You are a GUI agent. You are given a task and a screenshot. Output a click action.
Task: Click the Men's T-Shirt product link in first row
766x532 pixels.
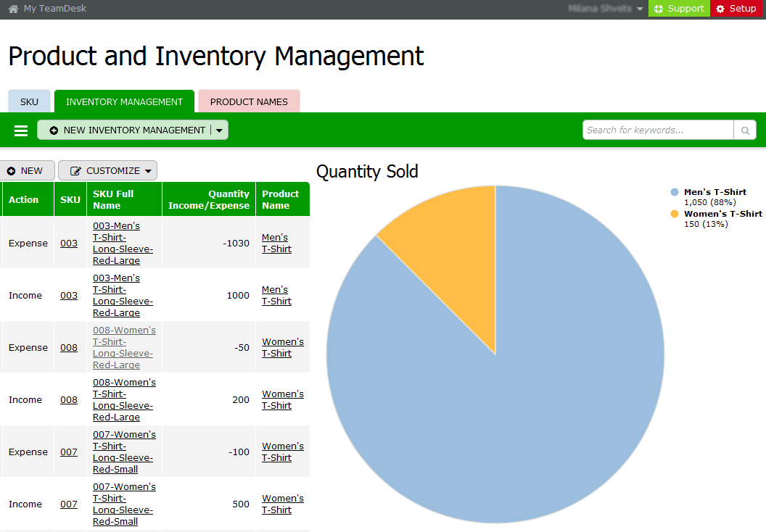point(276,244)
